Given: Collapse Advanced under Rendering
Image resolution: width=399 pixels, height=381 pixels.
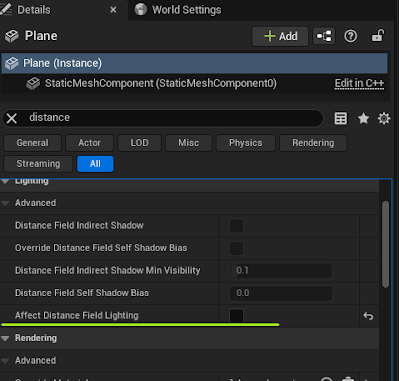Looking at the screenshot, I should 5,361.
